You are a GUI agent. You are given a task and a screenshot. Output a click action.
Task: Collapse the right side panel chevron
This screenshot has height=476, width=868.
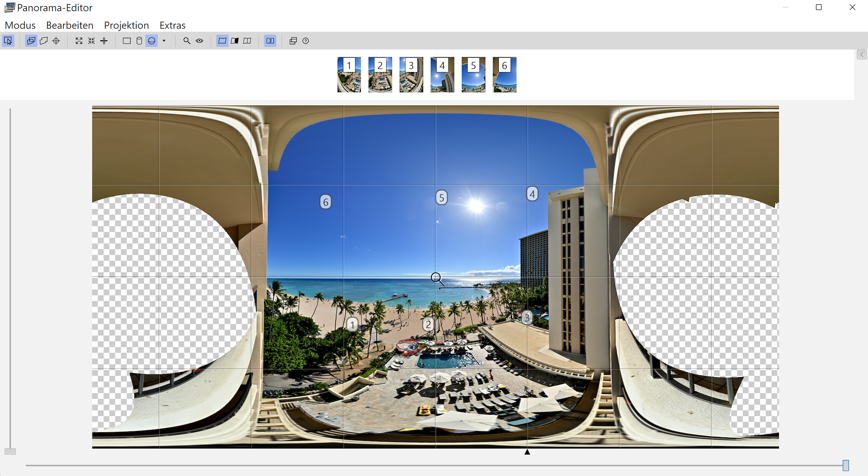pyautogui.click(x=861, y=55)
